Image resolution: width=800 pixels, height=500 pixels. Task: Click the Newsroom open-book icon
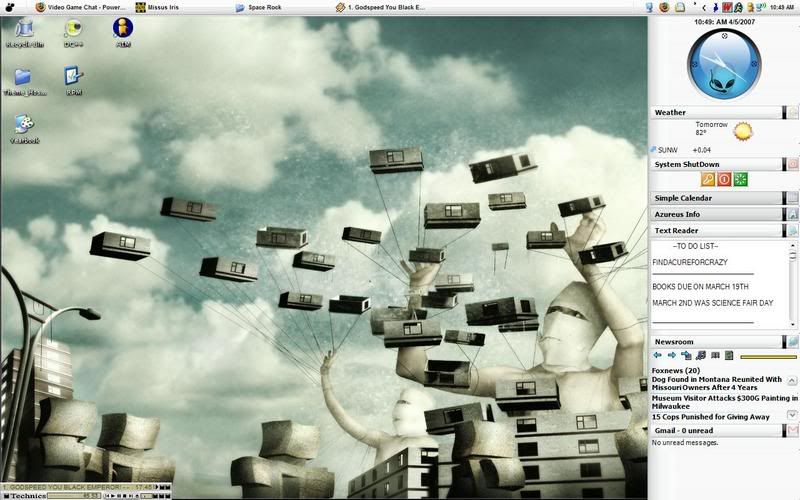point(715,355)
